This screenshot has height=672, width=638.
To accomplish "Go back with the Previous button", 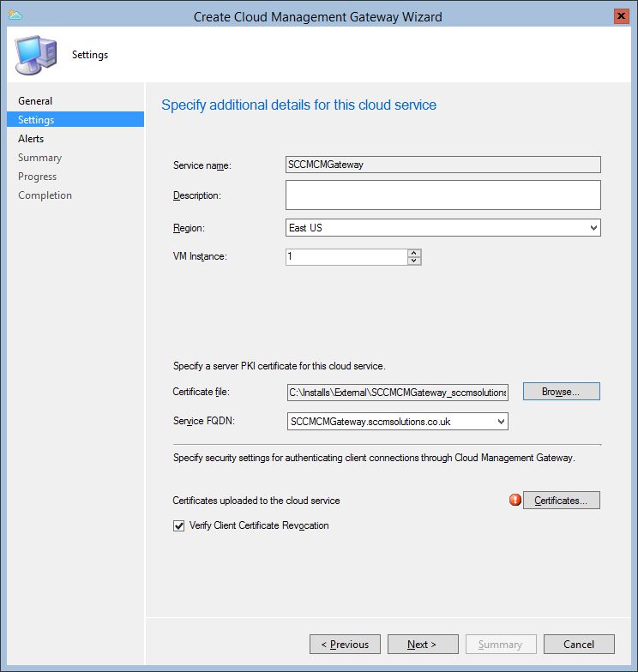I will 345,645.
